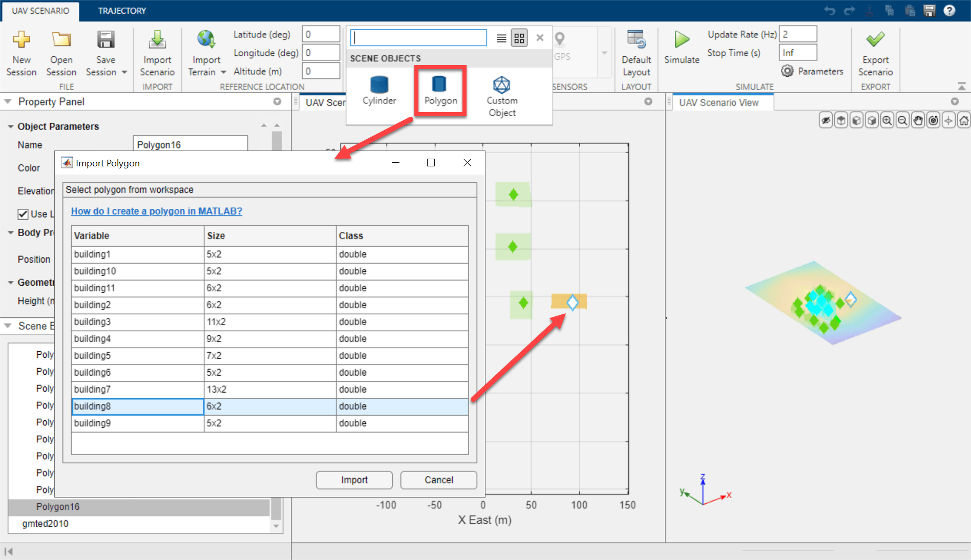
Task: Open UAV Scenario View panel actions menu
Action: (x=955, y=101)
